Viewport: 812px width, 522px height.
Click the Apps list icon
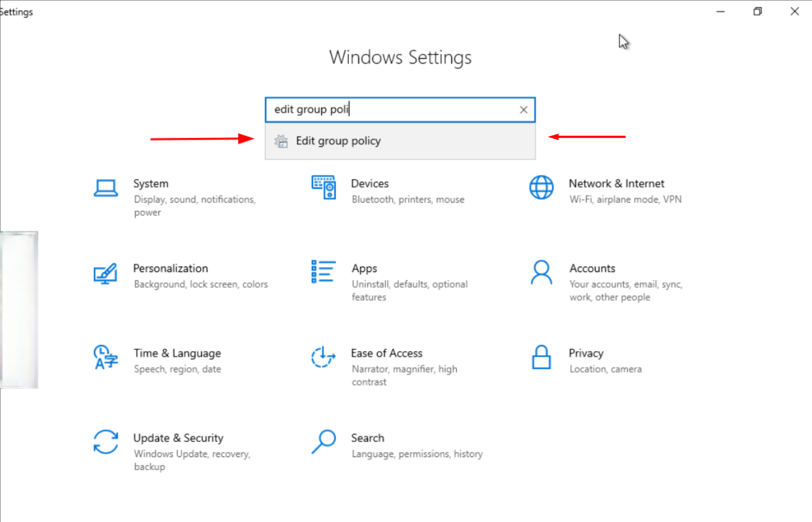click(323, 272)
